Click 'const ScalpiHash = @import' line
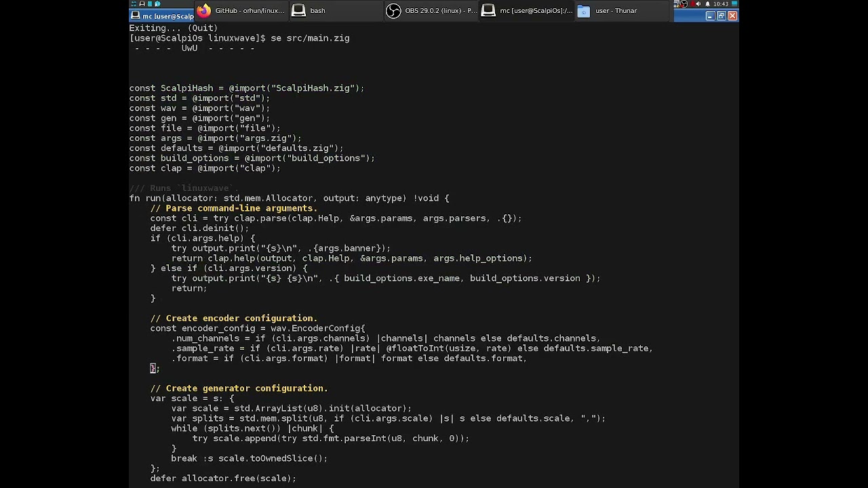The width and height of the screenshot is (868, 488). [x=247, y=88]
